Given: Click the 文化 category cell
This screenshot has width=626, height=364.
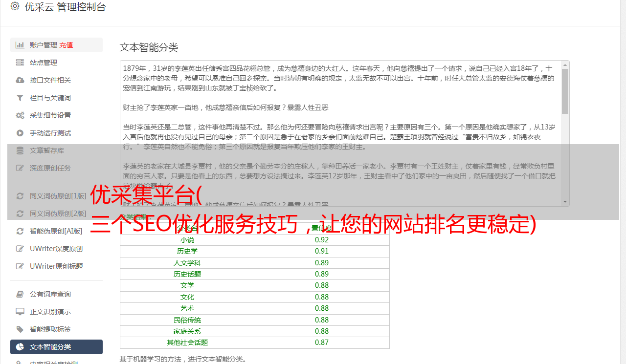Looking at the screenshot, I should click(187, 297).
